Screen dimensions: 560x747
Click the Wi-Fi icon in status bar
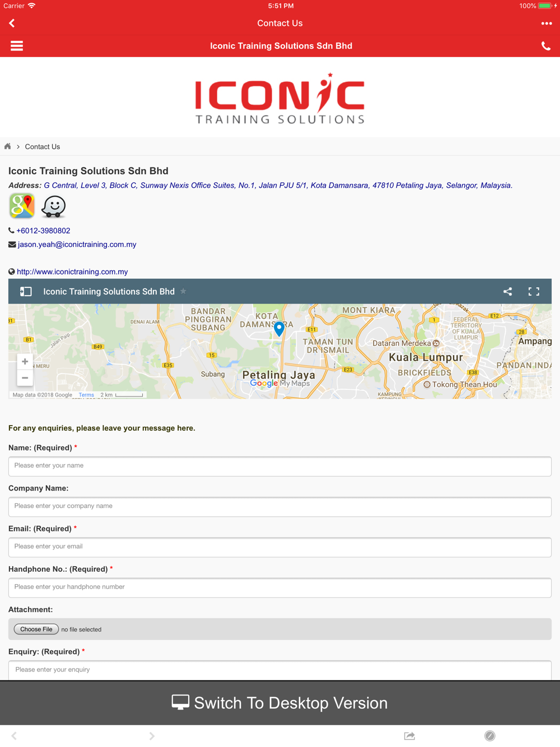[x=32, y=6]
